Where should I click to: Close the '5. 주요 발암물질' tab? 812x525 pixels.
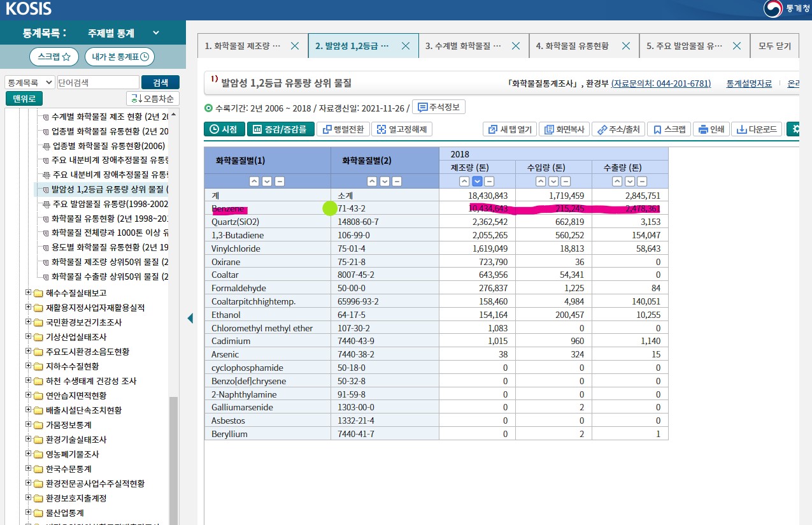tap(737, 46)
